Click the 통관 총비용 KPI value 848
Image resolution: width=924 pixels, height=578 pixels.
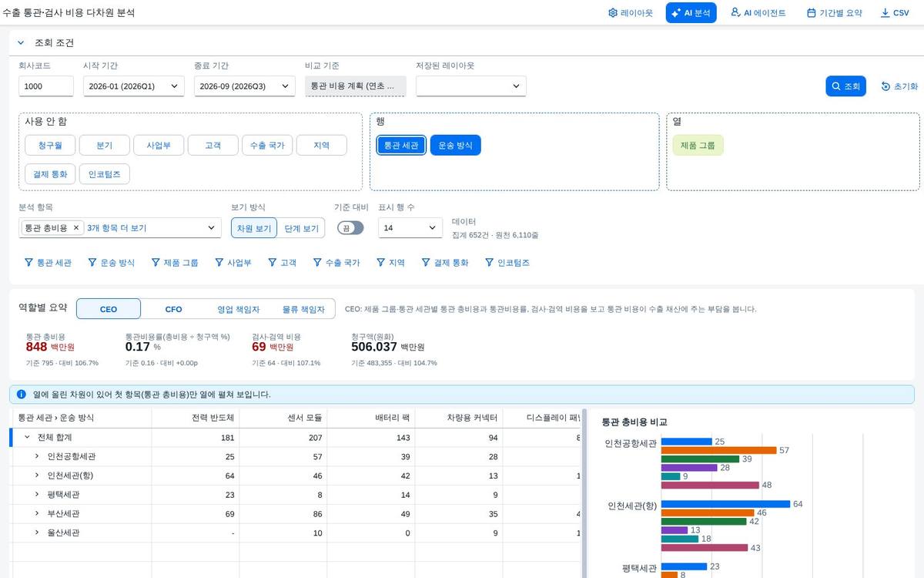point(37,346)
